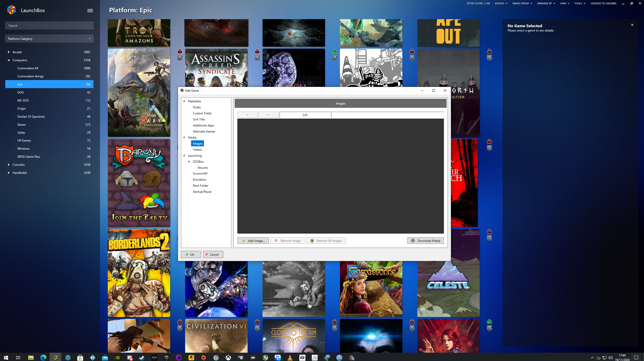This screenshot has width=644, height=361.
Task: Click the green installed badge beside the Axiom cover
Action: 334,51
